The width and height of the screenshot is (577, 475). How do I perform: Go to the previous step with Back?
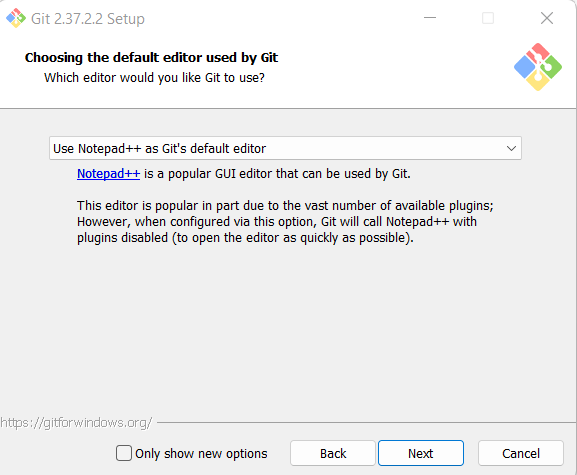coord(333,453)
